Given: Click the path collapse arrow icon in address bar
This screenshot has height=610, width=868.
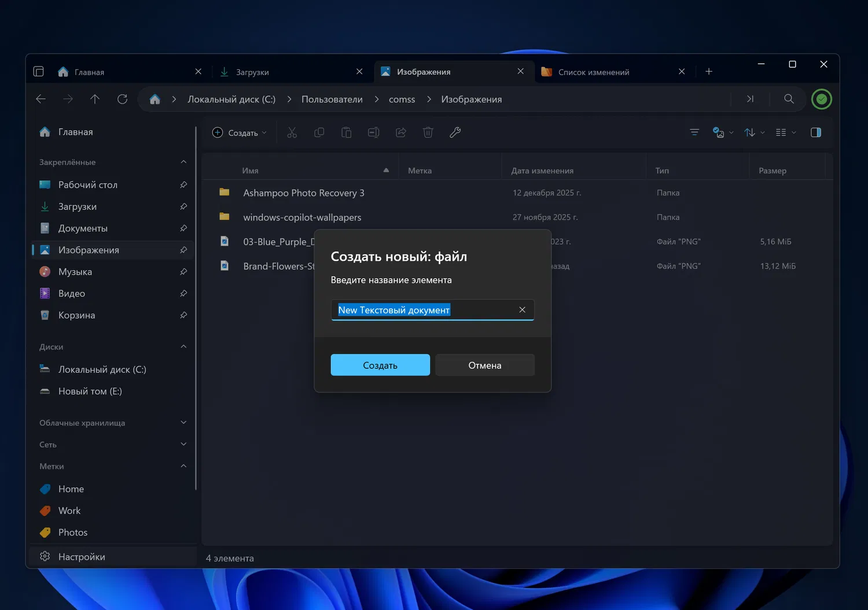Looking at the screenshot, I should tap(750, 99).
